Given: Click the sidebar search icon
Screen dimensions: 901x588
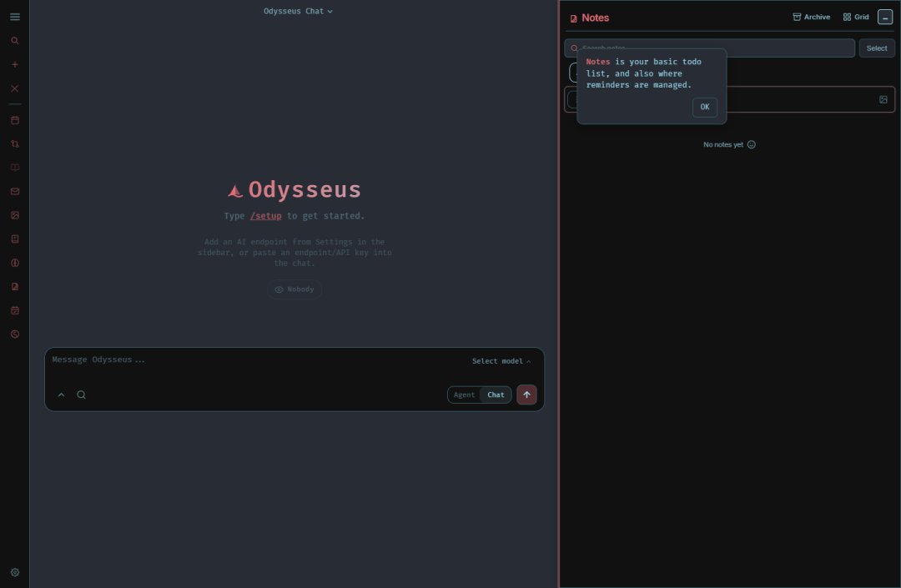Looking at the screenshot, I should pos(15,41).
